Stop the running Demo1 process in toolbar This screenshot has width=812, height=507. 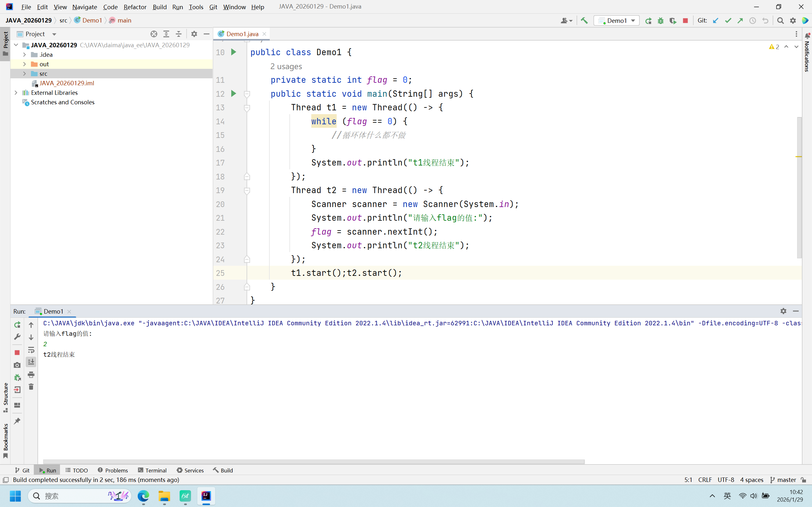coord(685,21)
